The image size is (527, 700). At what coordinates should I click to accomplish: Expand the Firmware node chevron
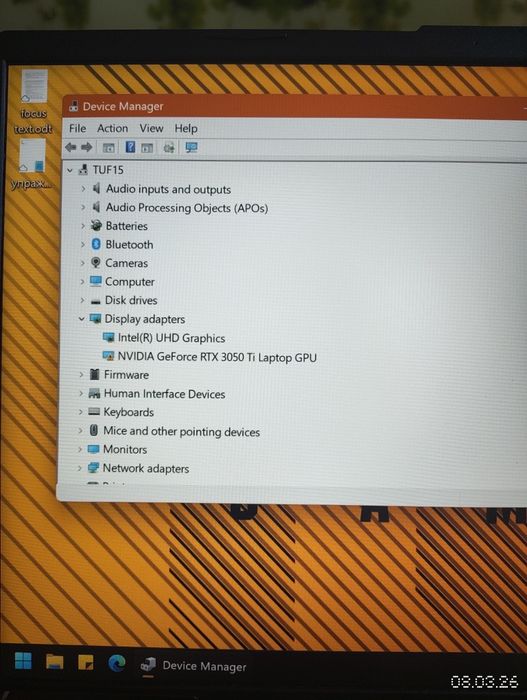click(x=81, y=375)
